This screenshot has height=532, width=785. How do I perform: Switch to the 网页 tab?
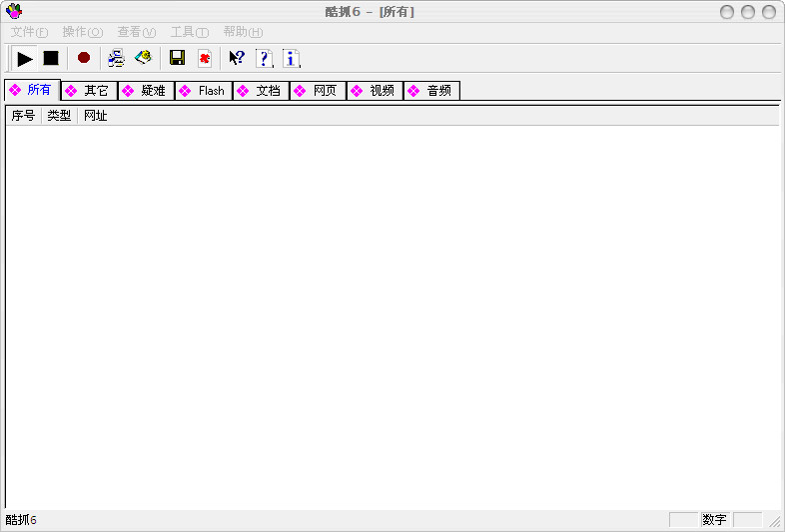[318, 91]
